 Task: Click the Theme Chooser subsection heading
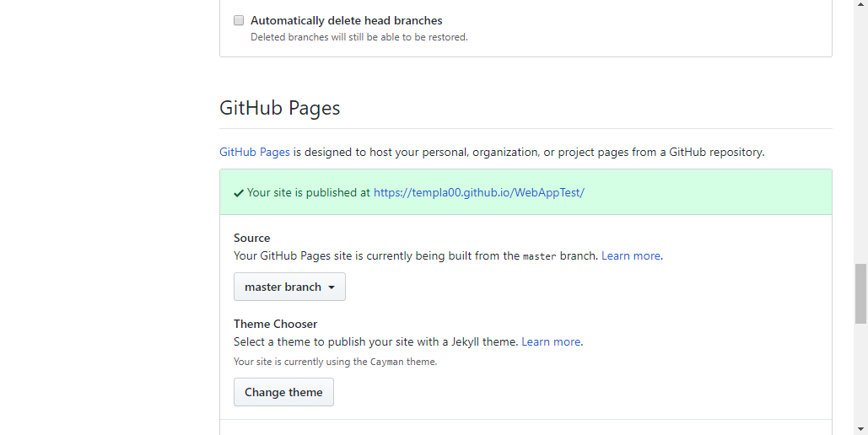[275, 324]
